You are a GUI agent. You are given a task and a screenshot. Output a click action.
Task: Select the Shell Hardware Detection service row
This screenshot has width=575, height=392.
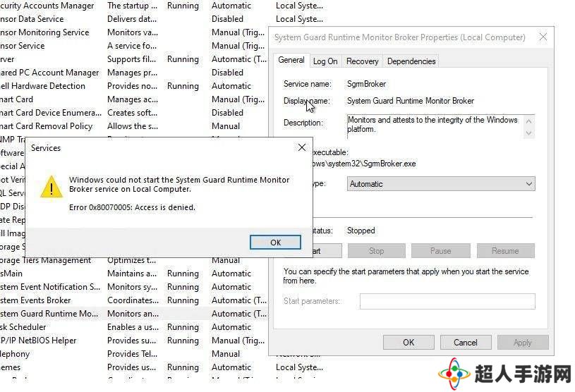134,86
